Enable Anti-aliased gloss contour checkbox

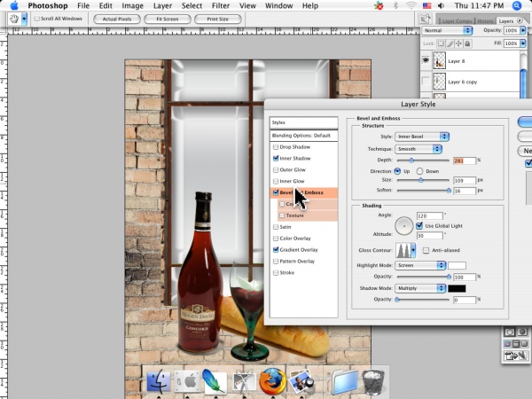426,250
